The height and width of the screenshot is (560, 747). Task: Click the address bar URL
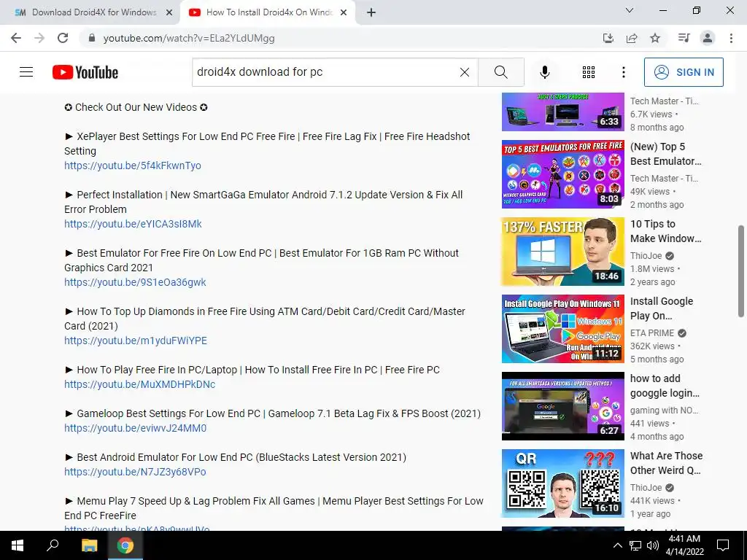(x=189, y=38)
